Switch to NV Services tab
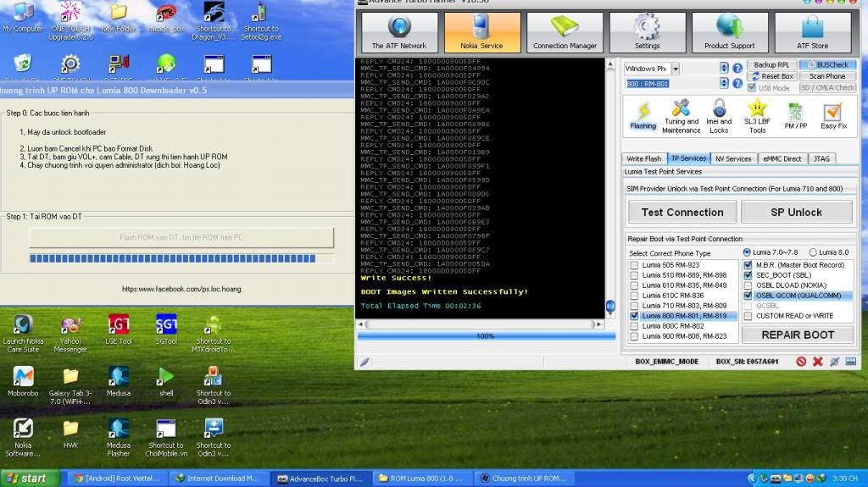The image size is (868, 487). [733, 159]
